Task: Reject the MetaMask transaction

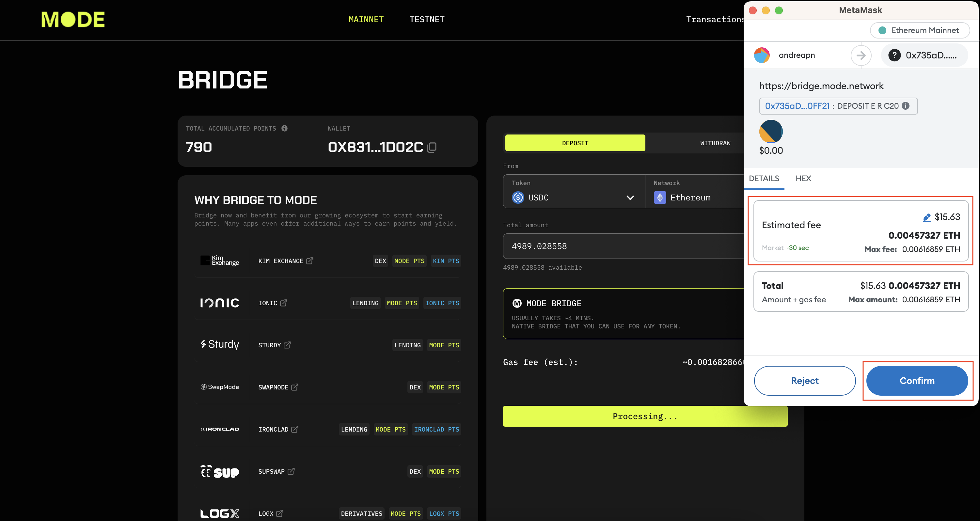Action: (805, 381)
